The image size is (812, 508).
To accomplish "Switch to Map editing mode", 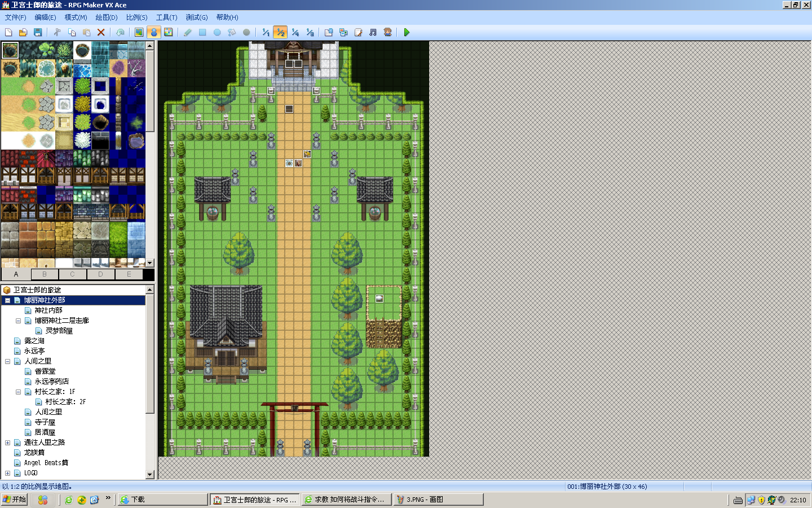I will pos(139,32).
